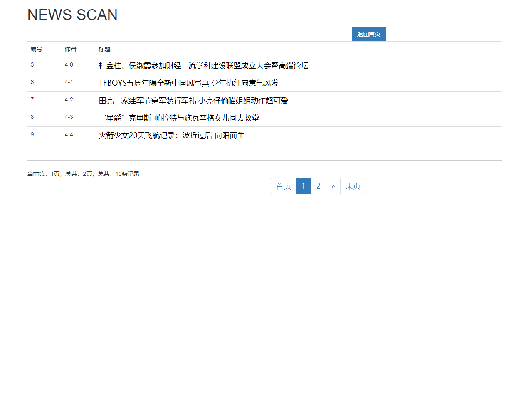The height and width of the screenshot is (417, 532).
Task: Click the NEWS SCAN page title
Action: tap(72, 15)
